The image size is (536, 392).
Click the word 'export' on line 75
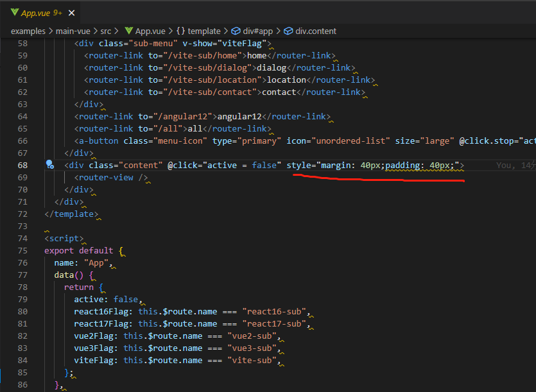[x=58, y=250]
